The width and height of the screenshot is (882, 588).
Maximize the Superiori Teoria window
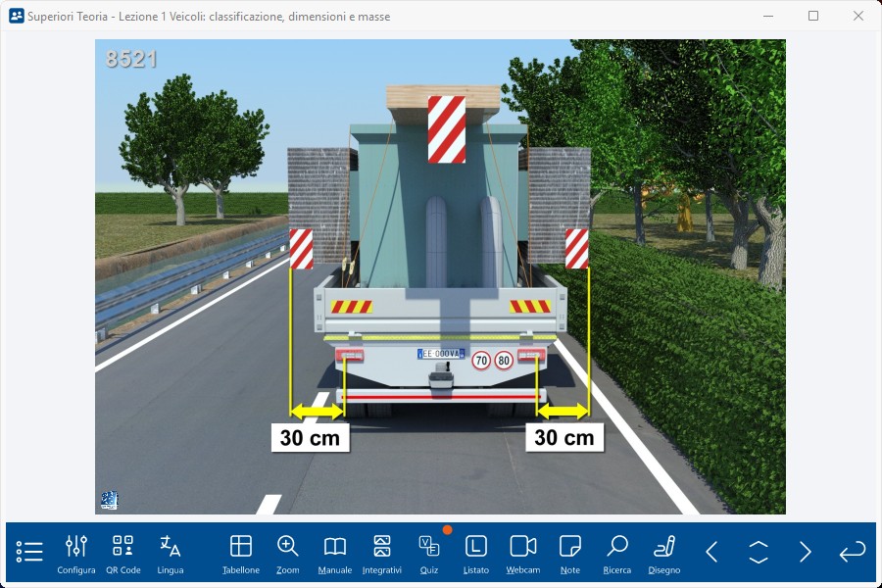813,16
